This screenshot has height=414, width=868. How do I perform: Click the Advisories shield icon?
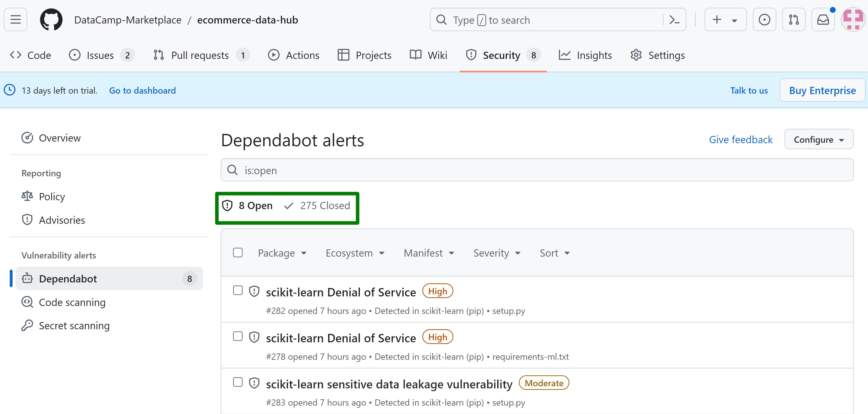click(27, 220)
